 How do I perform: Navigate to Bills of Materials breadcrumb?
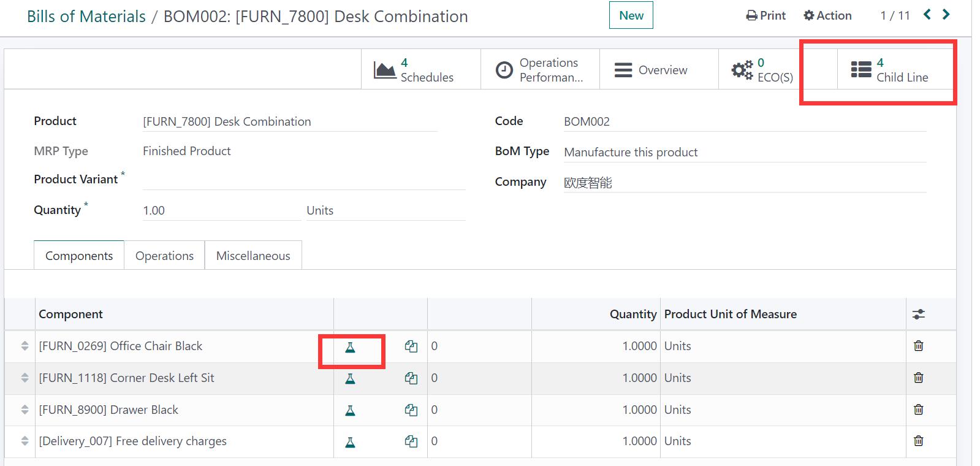(x=86, y=17)
